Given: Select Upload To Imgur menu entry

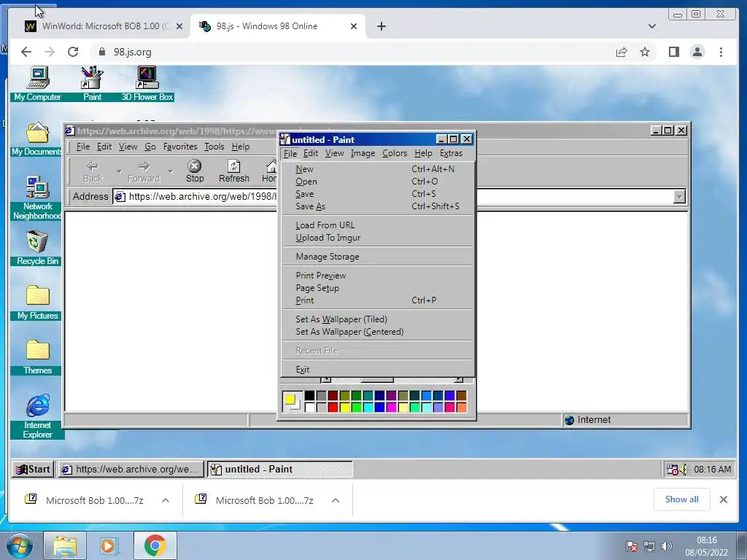Looking at the screenshot, I should click(x=379, y=238).
